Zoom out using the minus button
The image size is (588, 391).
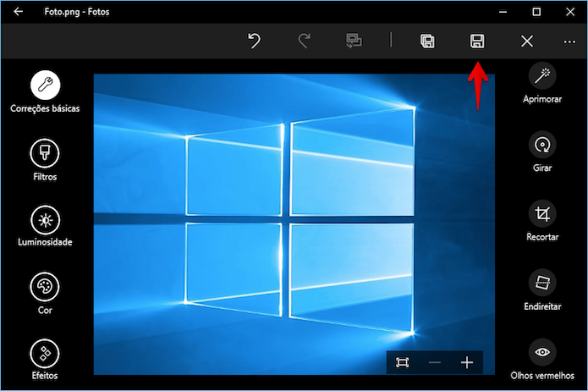pos(435,362)
